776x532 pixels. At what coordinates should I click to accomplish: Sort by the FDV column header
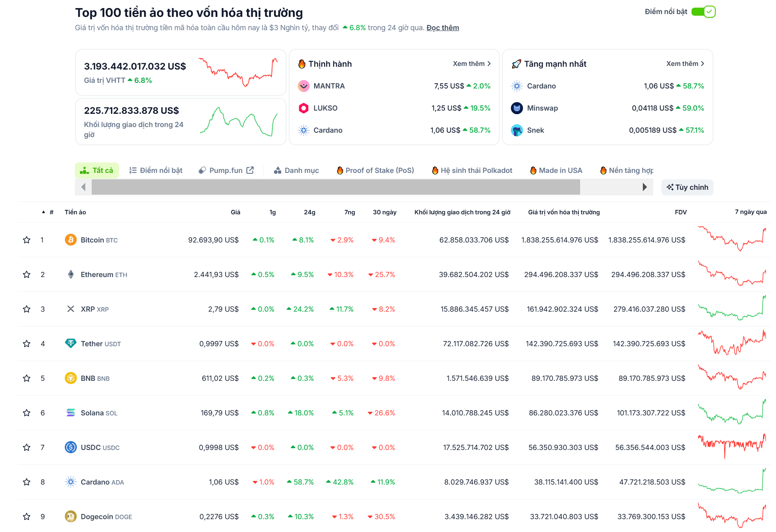pos(681,212)
